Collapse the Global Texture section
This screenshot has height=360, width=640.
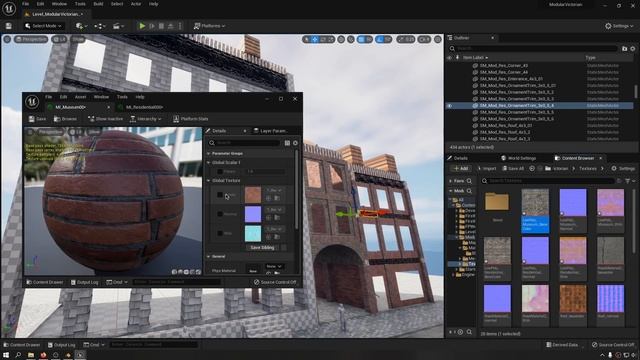209,180
